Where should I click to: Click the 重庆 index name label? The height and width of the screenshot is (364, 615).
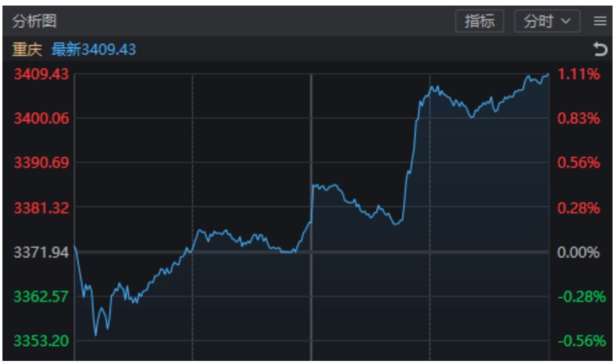click(27, 49)
